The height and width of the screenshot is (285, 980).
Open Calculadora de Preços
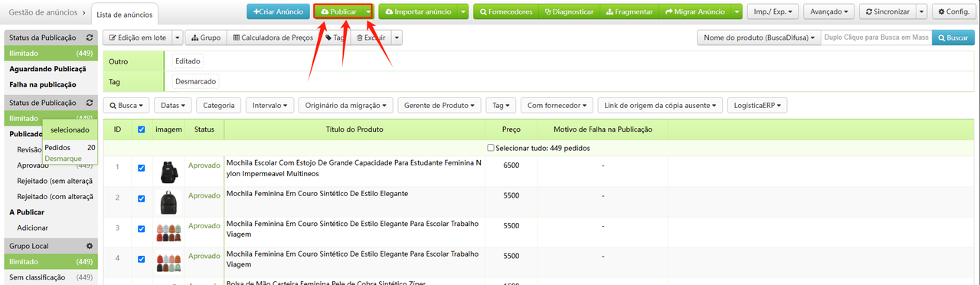tap(273, 38)
